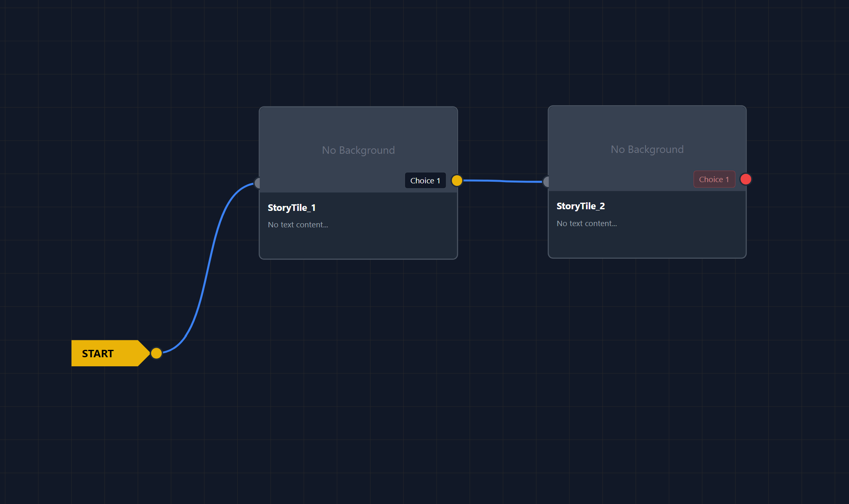Click StoryTile_2's gray input port
This screenshot has height=504, width=849.
[546, 181]
